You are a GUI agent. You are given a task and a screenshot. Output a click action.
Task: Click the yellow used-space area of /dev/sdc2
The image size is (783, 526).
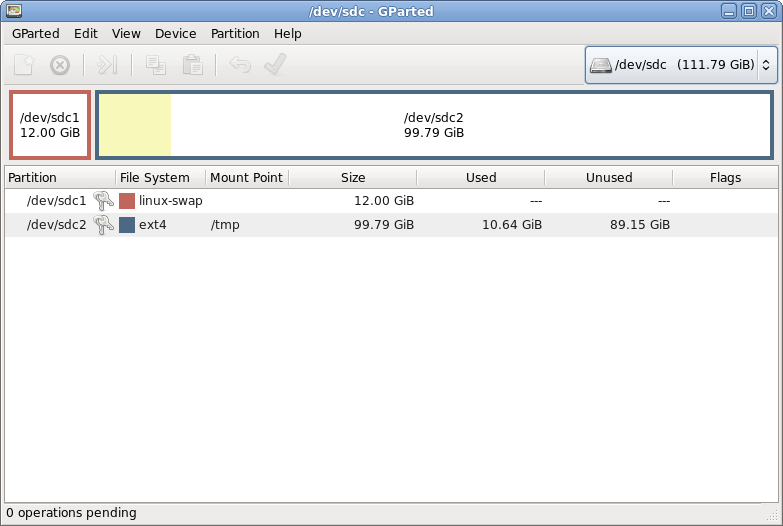click(135, 125)
